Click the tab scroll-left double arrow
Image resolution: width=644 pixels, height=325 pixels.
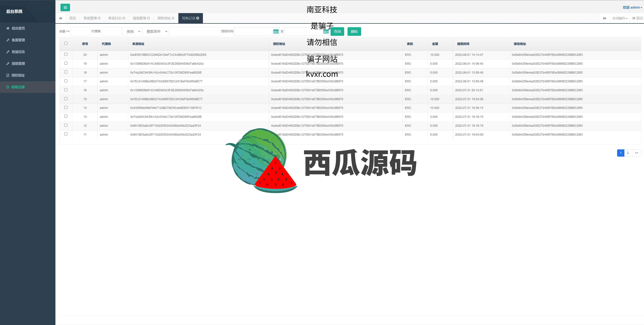click(x=60, y=18)
